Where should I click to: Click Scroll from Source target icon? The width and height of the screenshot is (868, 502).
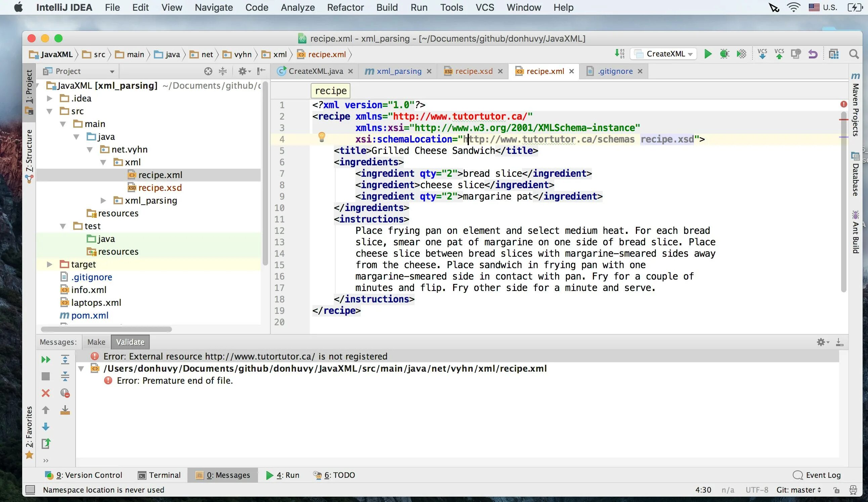[x=208, y=71]
